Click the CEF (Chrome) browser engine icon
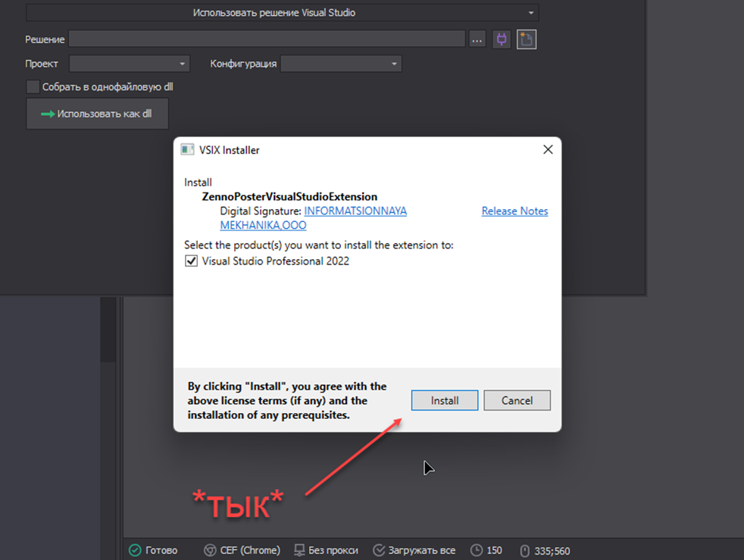 tap(210, 550)
